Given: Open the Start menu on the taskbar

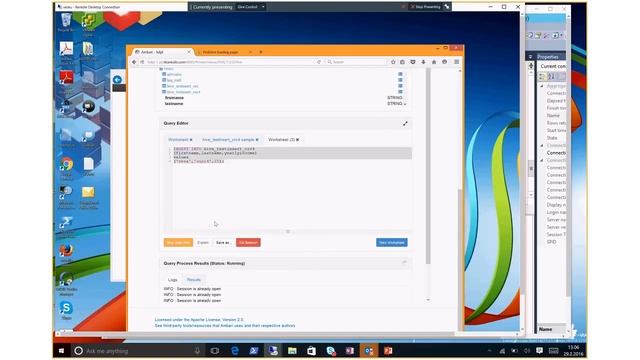Looking at the screenshot, I should pyautogui.click(x=62, y=351).
